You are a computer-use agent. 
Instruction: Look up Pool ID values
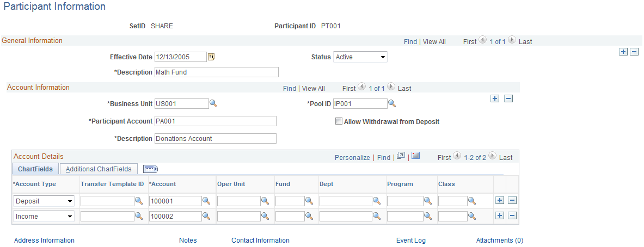click(392, 104)
